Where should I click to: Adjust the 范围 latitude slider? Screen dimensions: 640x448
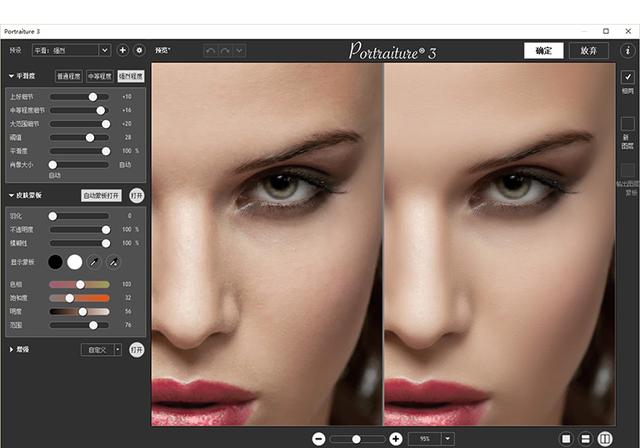pos(80,325)
